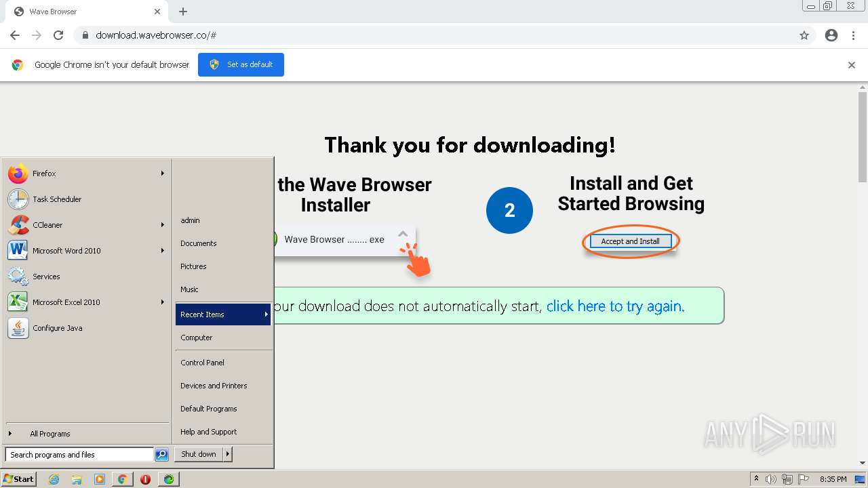Open Opera from the taskbar
The height and width of the screenshot is (488, 868).
[x=145, y=479]
